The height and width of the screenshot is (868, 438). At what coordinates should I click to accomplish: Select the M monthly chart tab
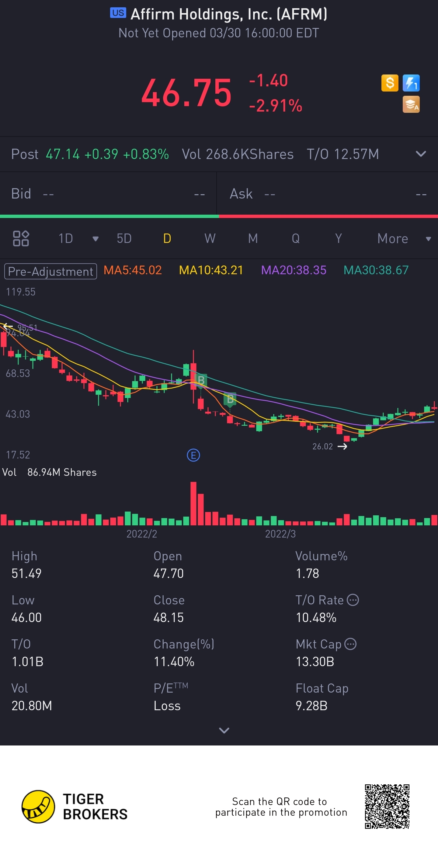point(253,239)
